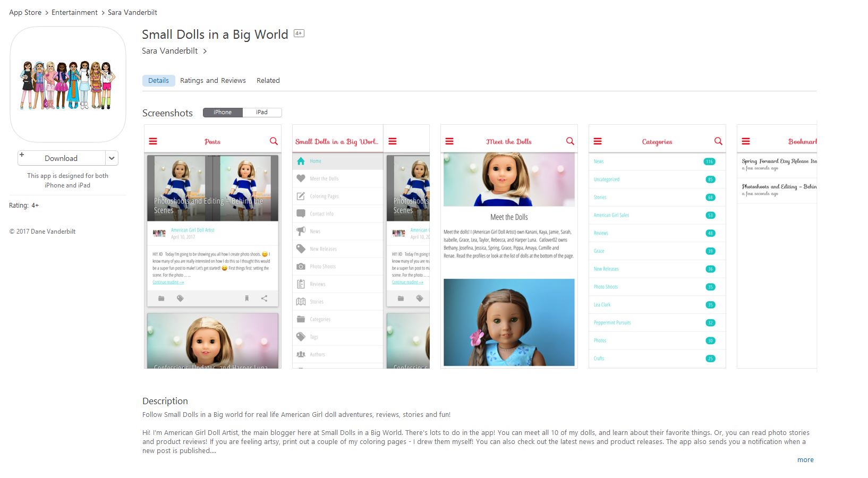Click the megaphone icon beside News
The width and height of the screenshot is (868, 478).
click(301, 231)
